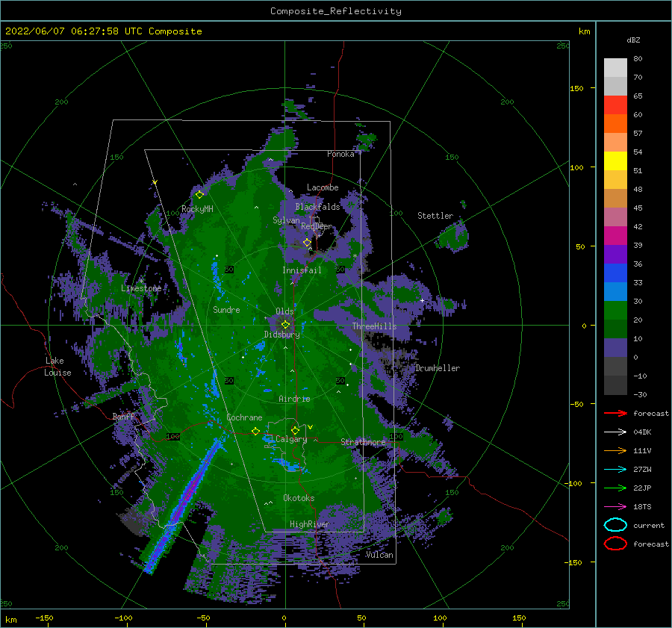
Task: Click the 10 dBZ slate purple swatch
Action: pos(615,347)
